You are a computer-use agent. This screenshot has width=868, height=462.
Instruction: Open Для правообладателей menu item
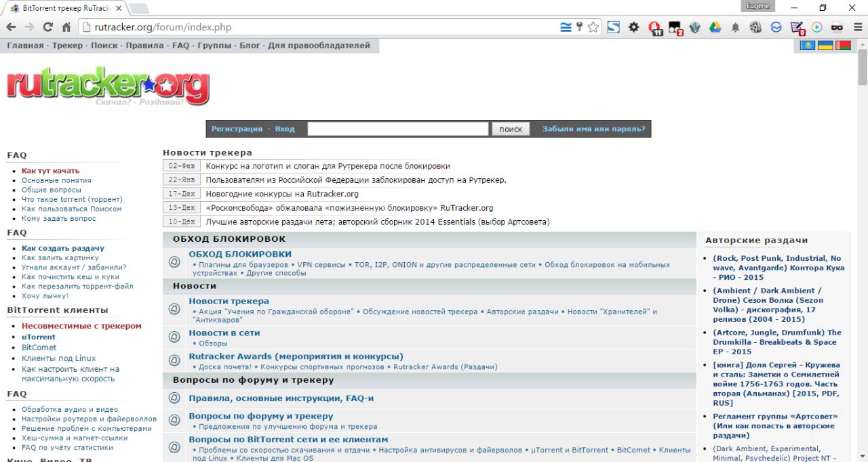(x=319, y=45)
